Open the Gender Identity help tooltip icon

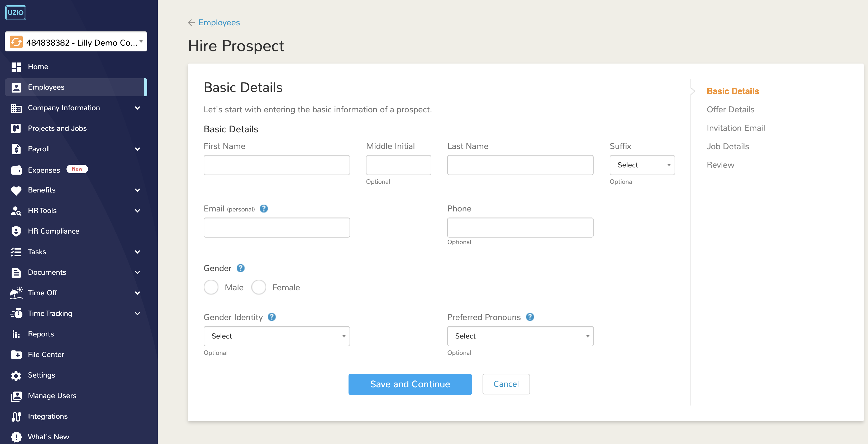(271, 317)
